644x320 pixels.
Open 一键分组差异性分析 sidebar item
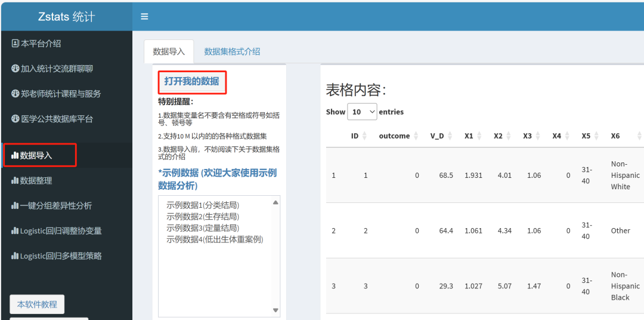(x=52, y=205)
